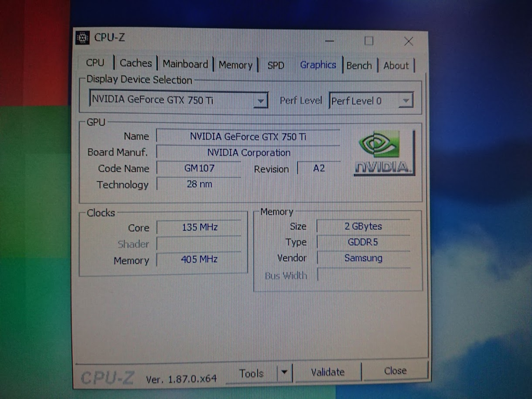Click the Technology label
This screenshot has height=399, width=532.
tap(123, 185)
